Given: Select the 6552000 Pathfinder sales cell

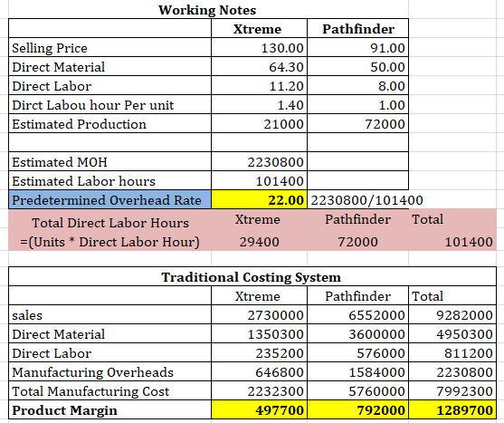Looking at the screenshot, I should pyautogui.click(x=357, y=315).
